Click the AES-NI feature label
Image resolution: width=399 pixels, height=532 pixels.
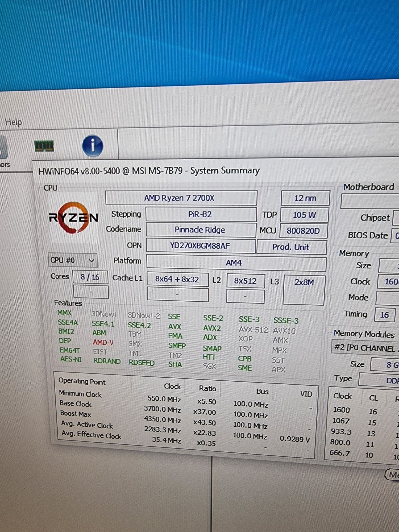(x=71, y=359)
